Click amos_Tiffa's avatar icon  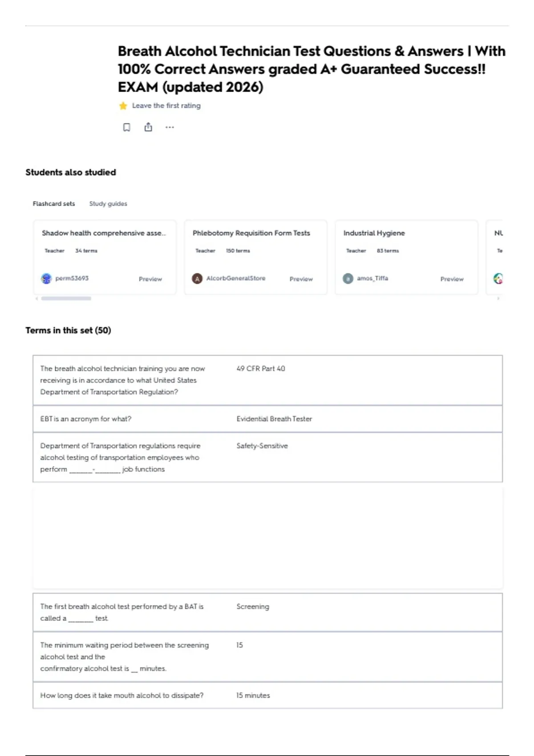coord(348,278)
